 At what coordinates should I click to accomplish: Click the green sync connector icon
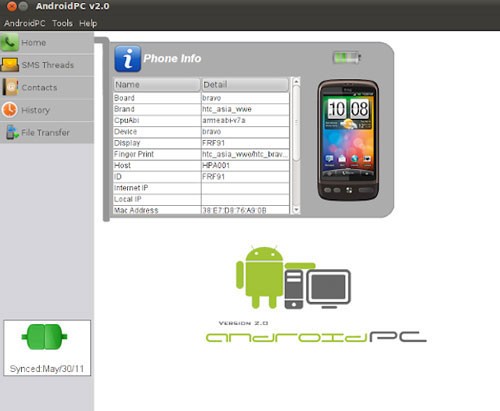(x=44, y=337)
